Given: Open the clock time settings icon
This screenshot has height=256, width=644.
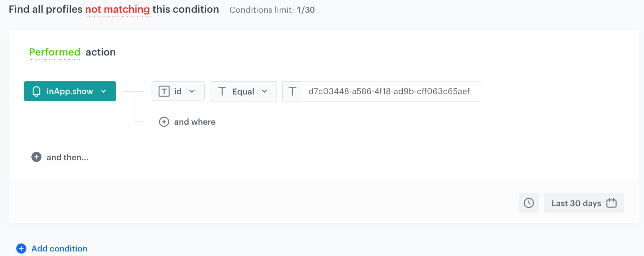Looking at the screenshot, I should 529,203.
